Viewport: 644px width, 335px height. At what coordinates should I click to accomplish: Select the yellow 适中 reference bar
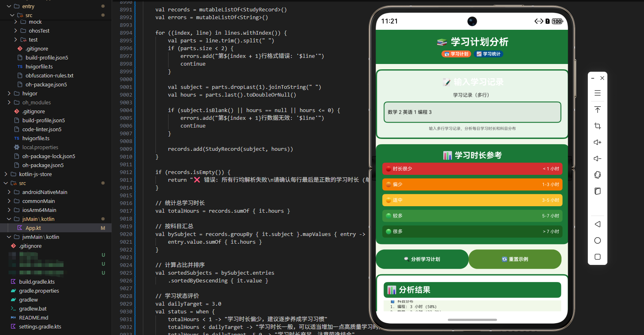pos(472,200)
